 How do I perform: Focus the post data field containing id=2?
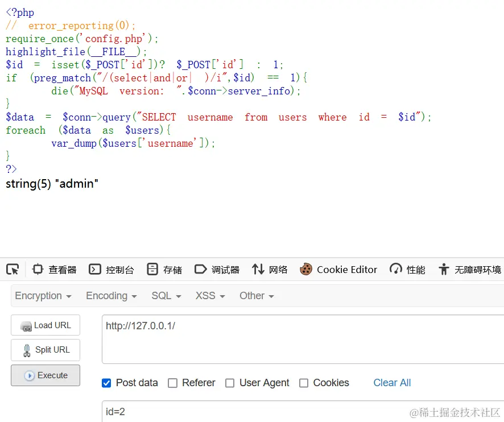[x=303, y=411]
